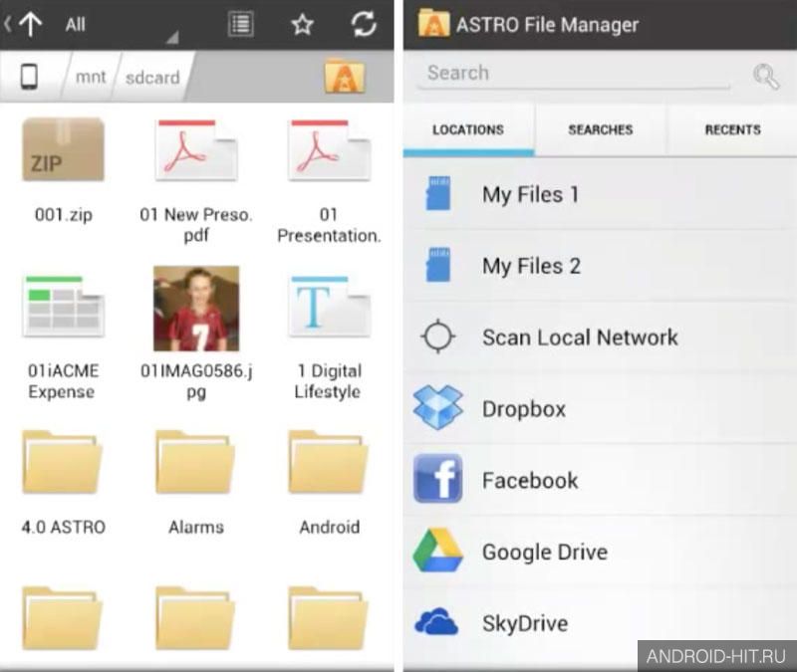Open the SkyDrive location
Viewport: 797px width, 672px height.
[601, 624]
